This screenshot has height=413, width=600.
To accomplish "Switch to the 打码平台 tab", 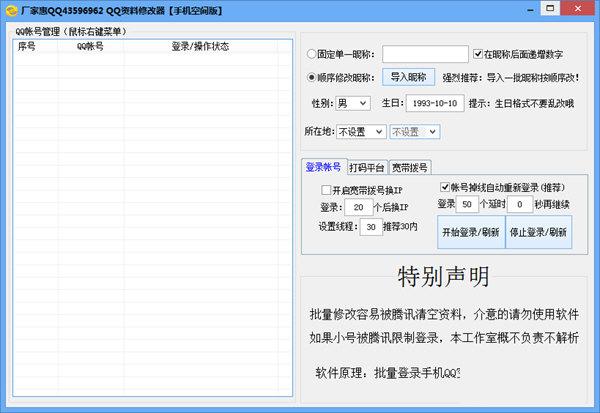I will point(366,167).
